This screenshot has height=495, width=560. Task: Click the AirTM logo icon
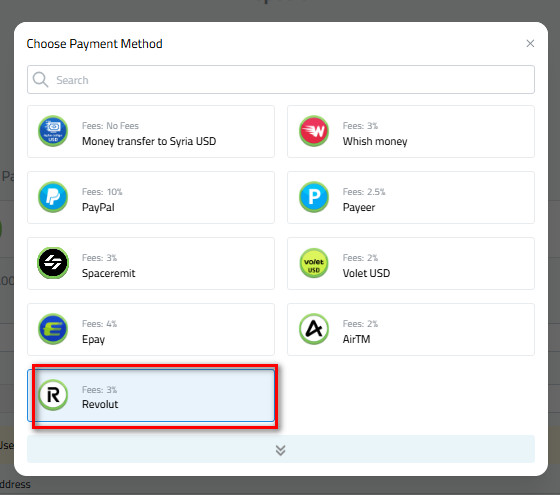(314, 329)
